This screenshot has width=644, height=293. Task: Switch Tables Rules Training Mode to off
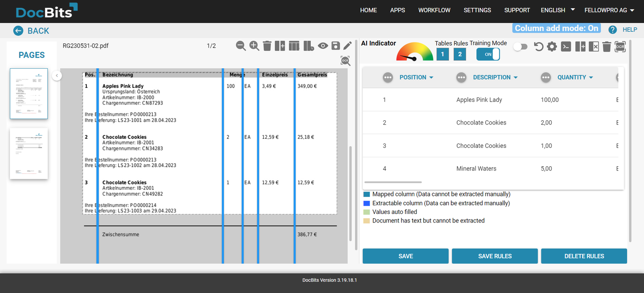point(488,54)
